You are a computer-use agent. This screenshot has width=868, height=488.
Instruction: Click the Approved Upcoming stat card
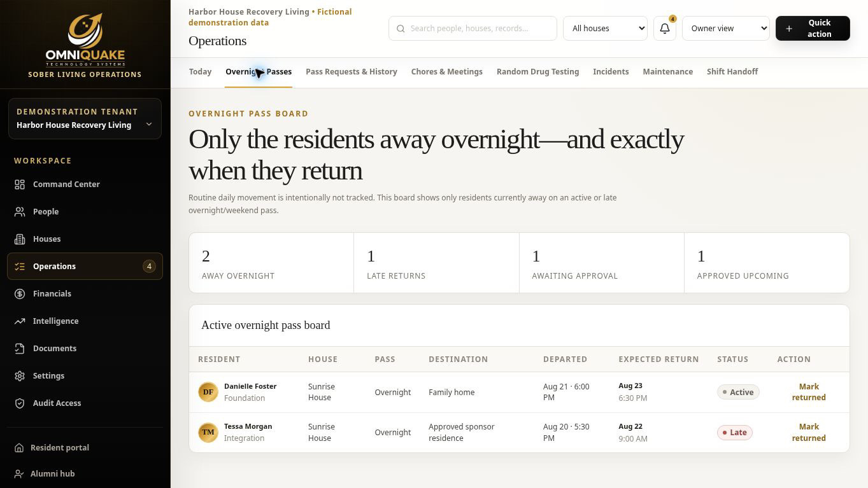(x=767, y=263)
